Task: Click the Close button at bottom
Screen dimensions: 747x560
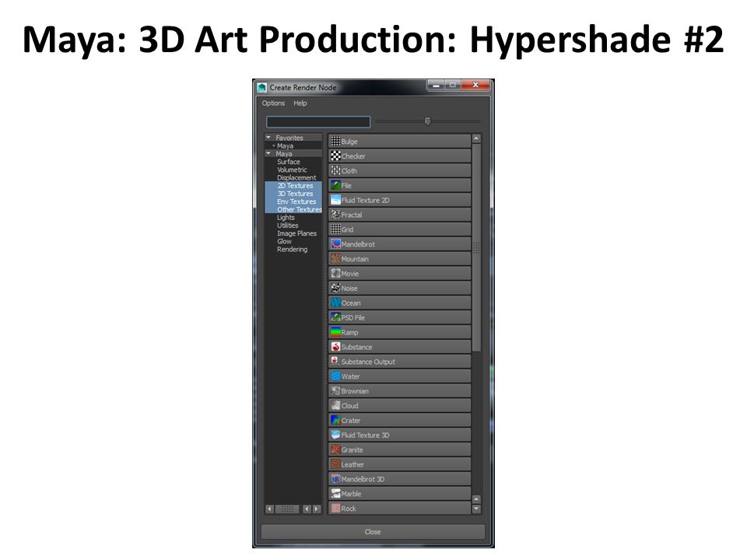Action: tap(373, 532)
